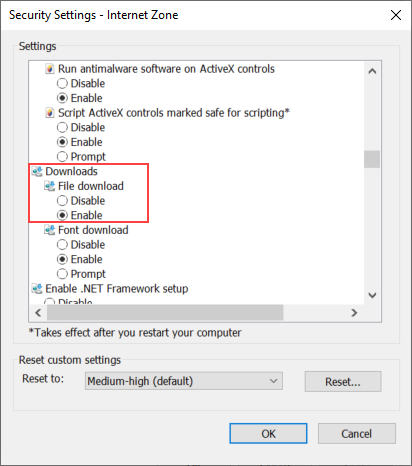Image resolution: width=412 pixels, height=466 pixels.
Task: Choose Prompt for Font download
Action: click(x=62, y=274)
